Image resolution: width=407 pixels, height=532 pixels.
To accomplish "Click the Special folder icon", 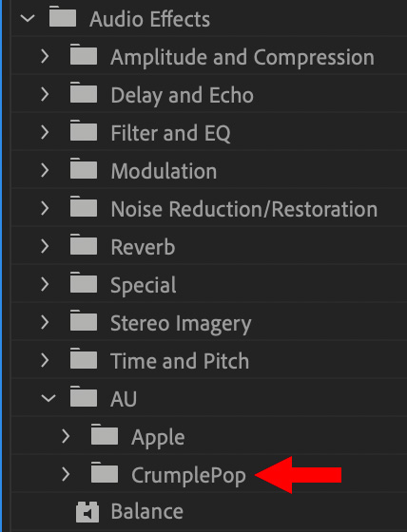I will (84, 282).
